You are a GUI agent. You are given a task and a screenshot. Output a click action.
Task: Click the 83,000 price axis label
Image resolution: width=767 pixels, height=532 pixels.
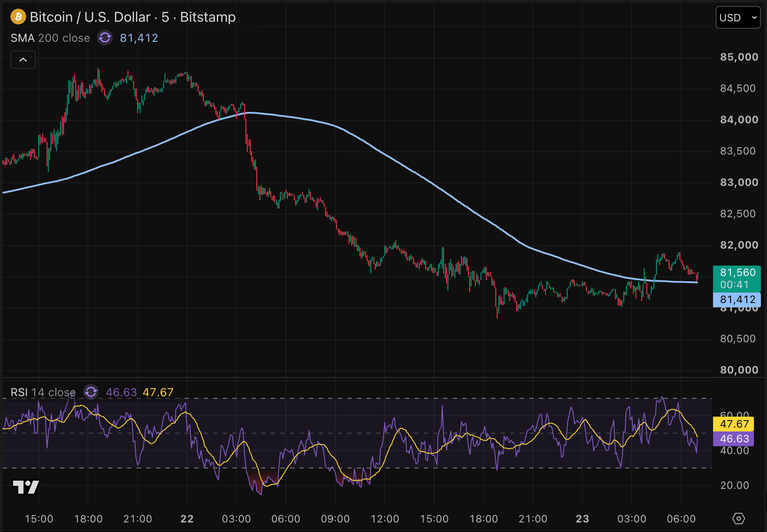(739, 182)
